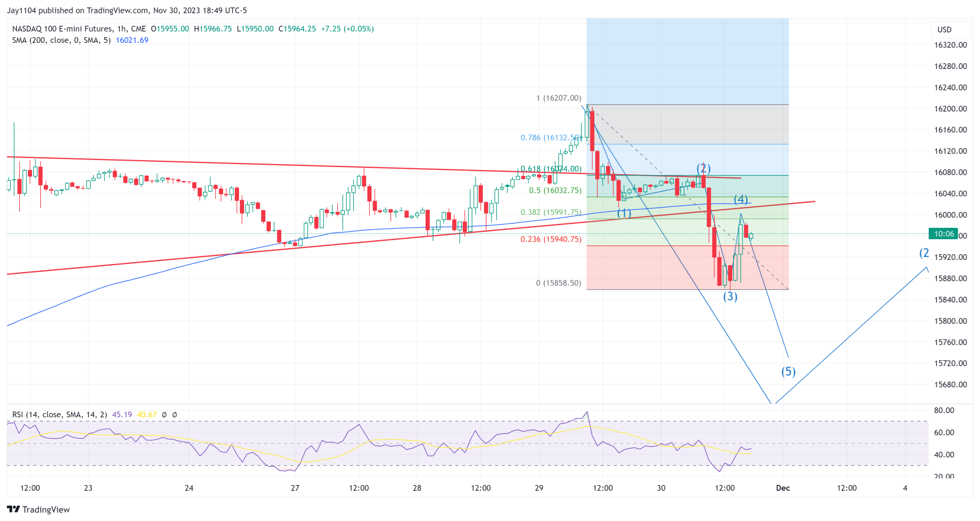The image size is (980, 521).
Task: Select the RSI (14, close, SMA, 14, 2) legend
Action: pos(59,415)
